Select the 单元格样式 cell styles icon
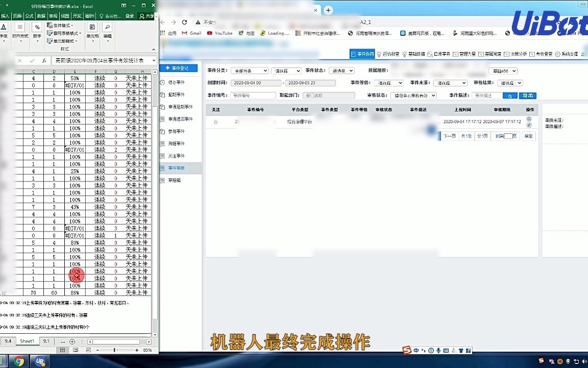Screen dimensions: 588x368 49,41
